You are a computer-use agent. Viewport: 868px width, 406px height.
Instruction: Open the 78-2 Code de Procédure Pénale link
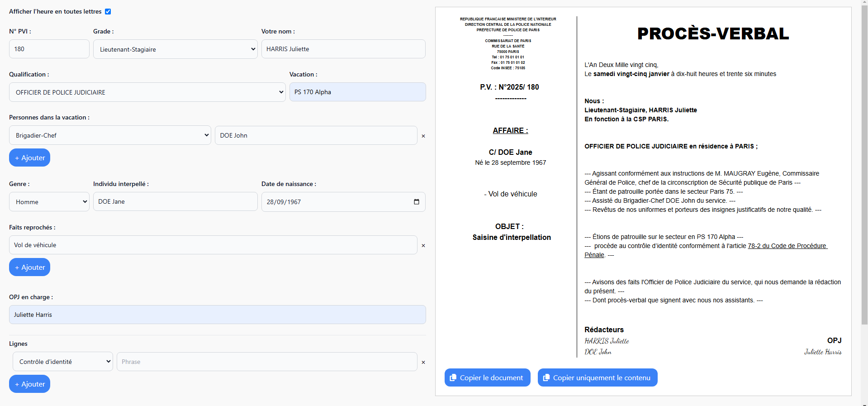pyautogui.click(x=787, y=246)
